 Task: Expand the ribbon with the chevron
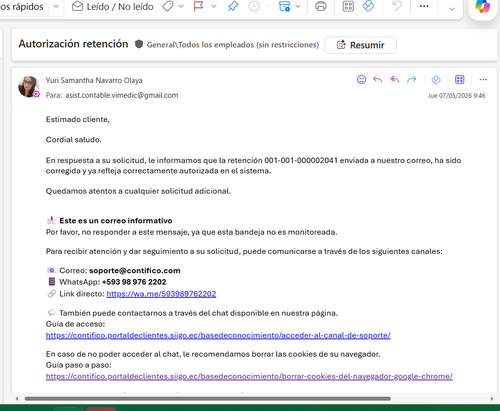point(452,9)
